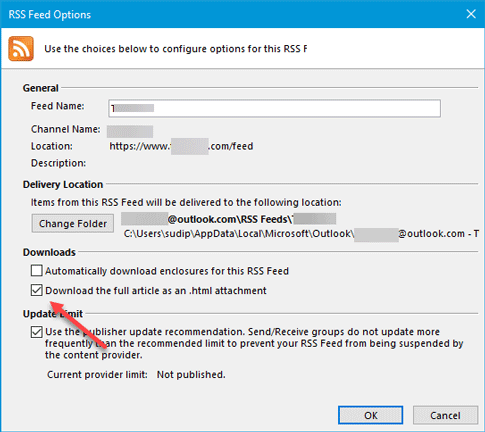Dismiss changes with the Cancel button
This screenshot has height=432, width=485.
coord(445,415)
